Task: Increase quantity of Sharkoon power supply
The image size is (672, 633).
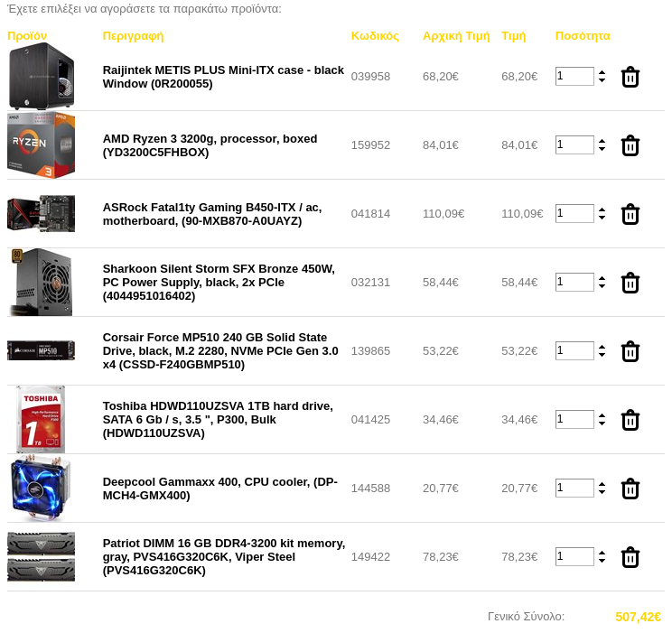Action: (x=602, y=278)
